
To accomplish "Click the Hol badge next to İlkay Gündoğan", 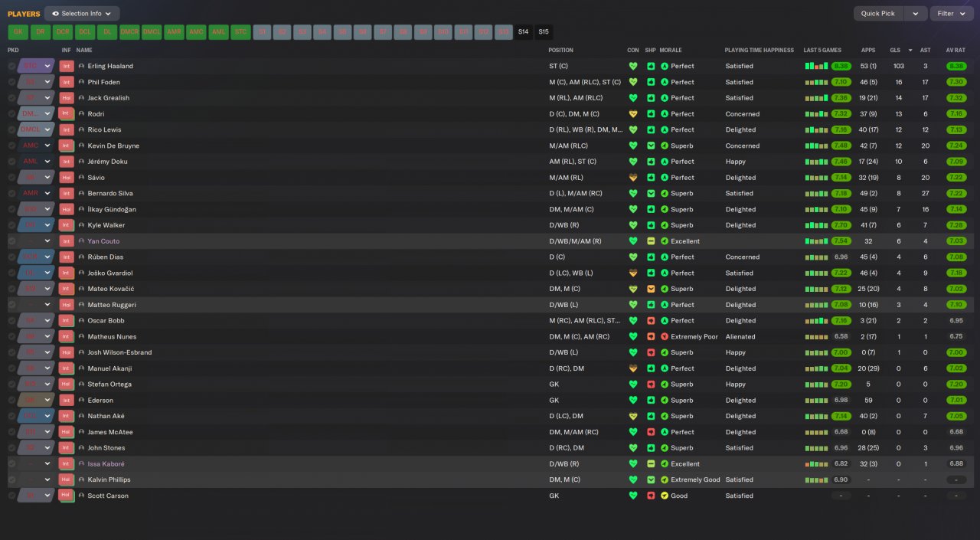I will click(67, 209).
